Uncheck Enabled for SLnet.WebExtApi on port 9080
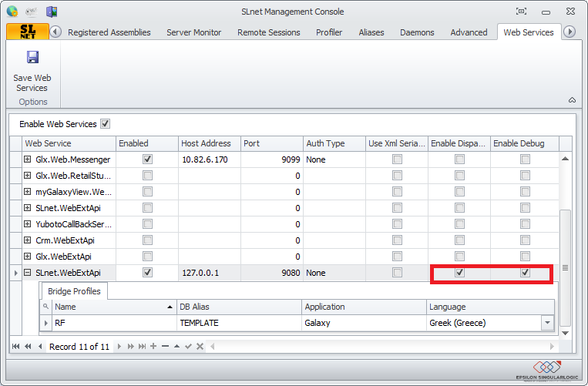The width and height of the screenshot is (588, 386). (x=147, y=273)
